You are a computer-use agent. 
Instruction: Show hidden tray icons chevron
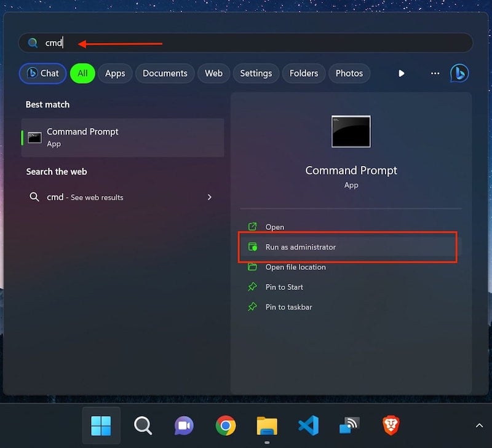coord(479,425)
